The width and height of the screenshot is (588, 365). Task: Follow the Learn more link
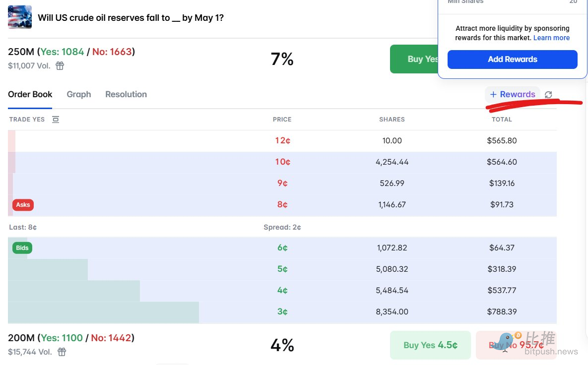pos(551,38)
